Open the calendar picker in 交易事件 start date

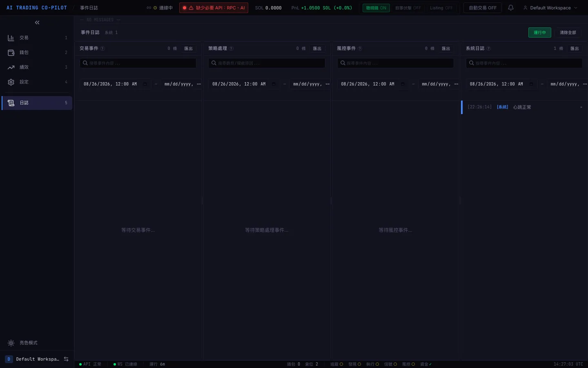point(145,84)
